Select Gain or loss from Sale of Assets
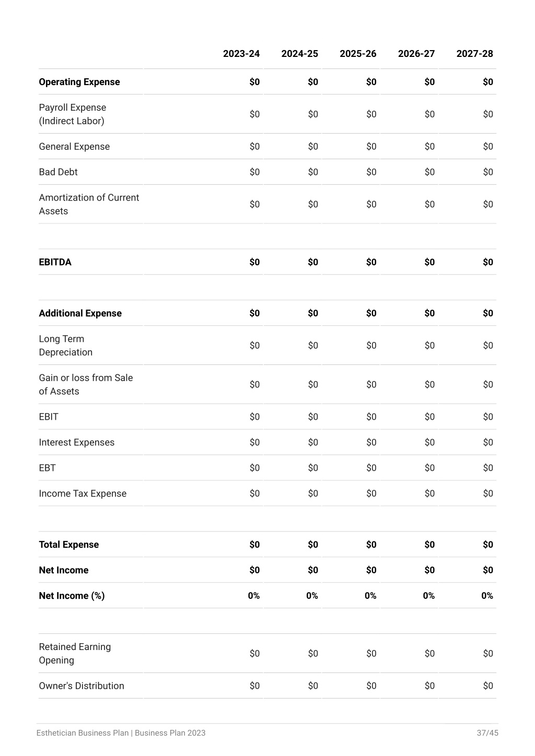The width and height of the screenshot is (535, 756). pos(86,385)
